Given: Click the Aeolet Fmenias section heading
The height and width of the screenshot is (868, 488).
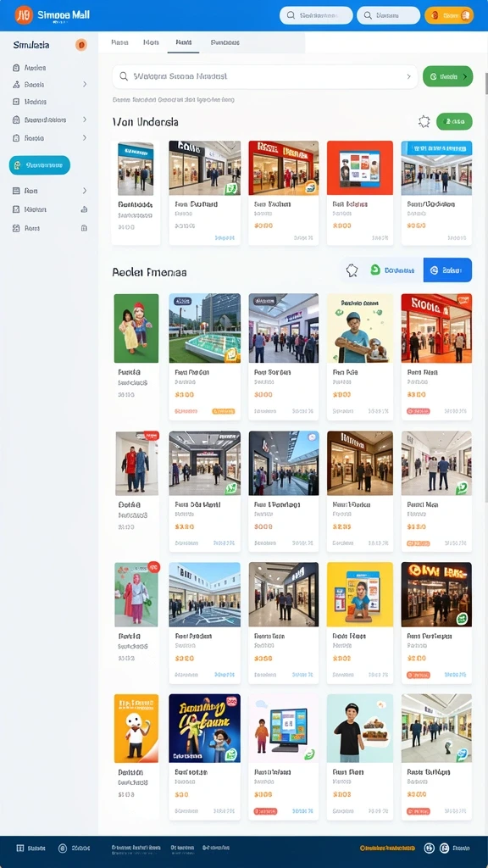Looking at the screenshot, I should (149, 272).
